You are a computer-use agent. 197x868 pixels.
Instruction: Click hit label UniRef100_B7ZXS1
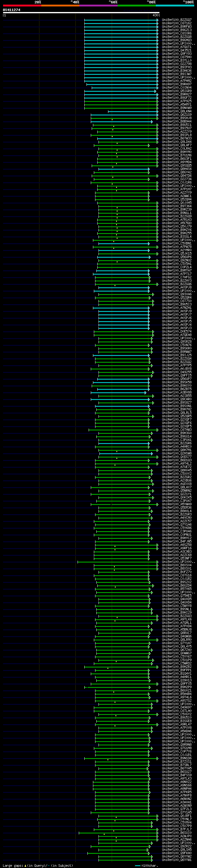pyautogui.click(x=177, y=761)
